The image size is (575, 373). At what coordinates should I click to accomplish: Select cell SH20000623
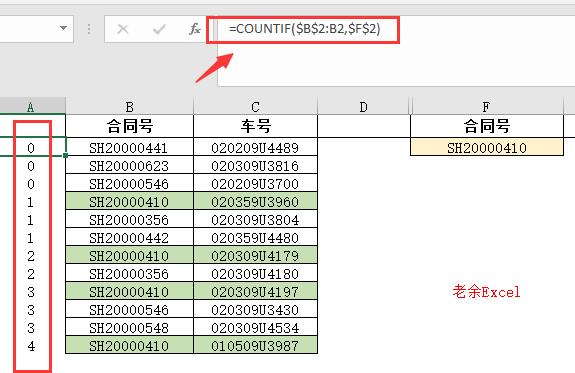click(x=129, y=166)
